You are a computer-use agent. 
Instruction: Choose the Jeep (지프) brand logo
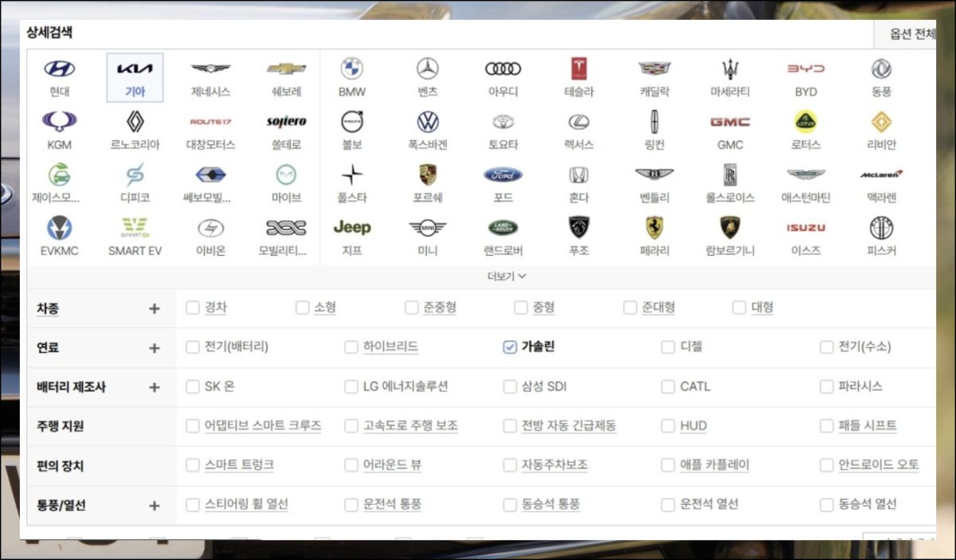[x=352, y=227]
